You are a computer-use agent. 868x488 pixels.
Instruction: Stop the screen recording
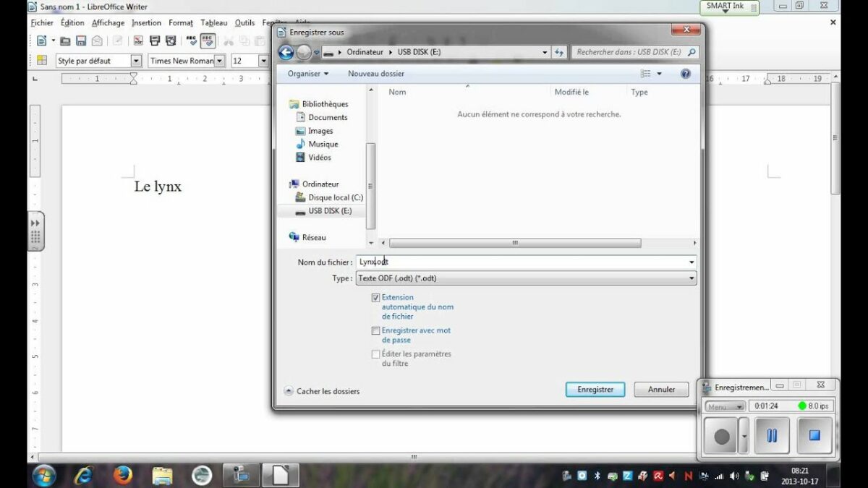(x=814, y=435)
